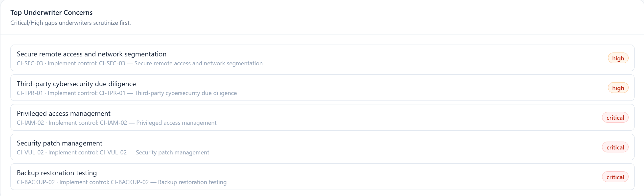
Task: Click the critical badge for Backup restoration testing
Action: click(615, 177)
